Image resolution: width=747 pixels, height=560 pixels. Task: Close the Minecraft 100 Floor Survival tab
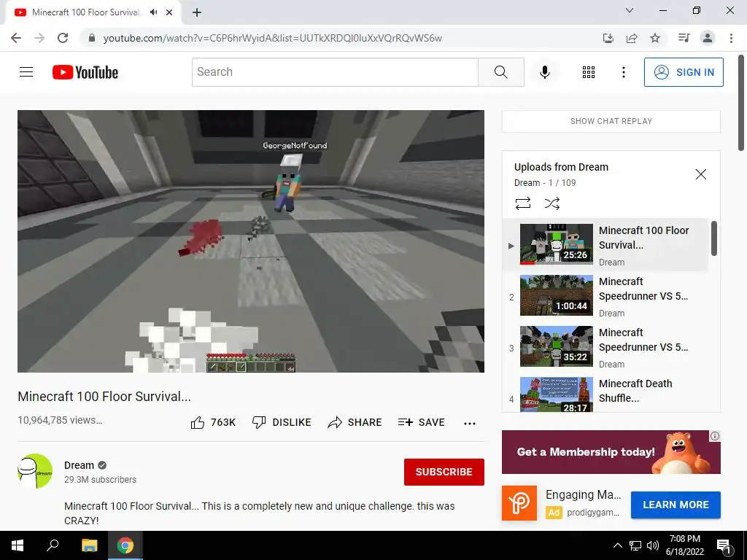pos(169,12)
